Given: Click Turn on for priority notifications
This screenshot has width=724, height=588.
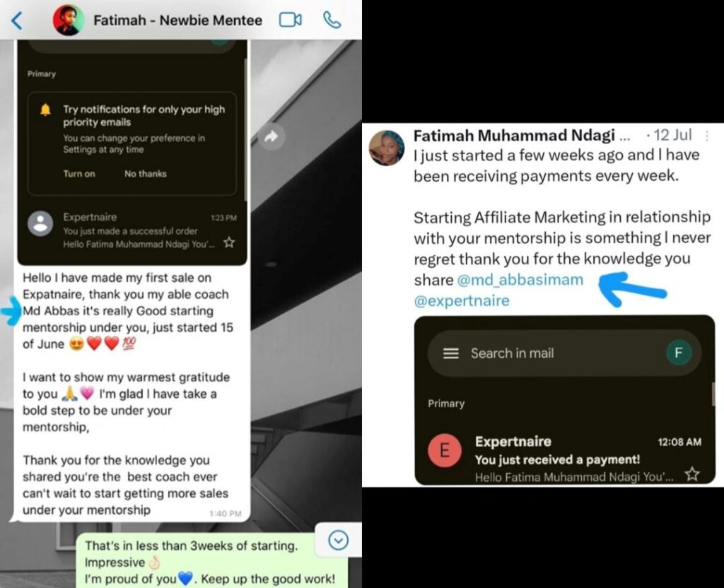Looking at the screenshot, I should click(x=79, y=174).
